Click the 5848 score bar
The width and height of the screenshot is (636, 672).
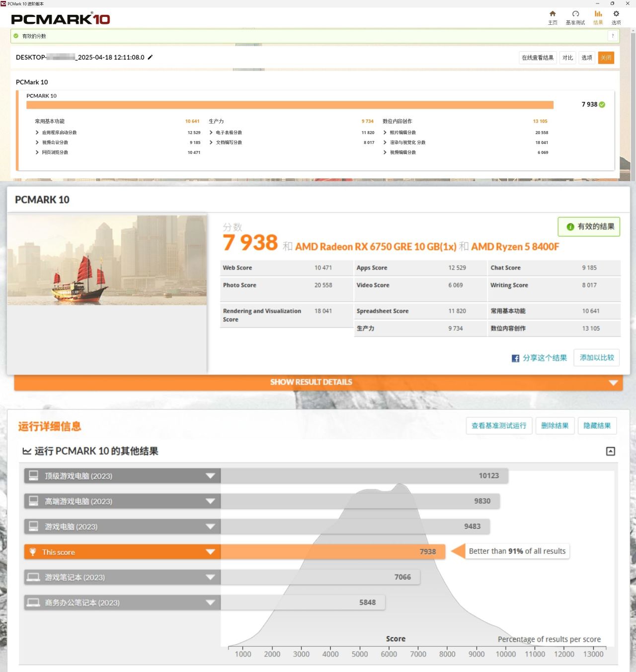pyautogui.click(x=303, y=602)
